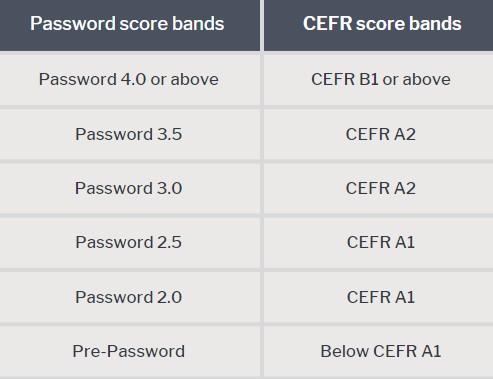The width and height of the screenshot is (493, 379).
Task: Click the word Below in the last row
Action: pos(345,351)
